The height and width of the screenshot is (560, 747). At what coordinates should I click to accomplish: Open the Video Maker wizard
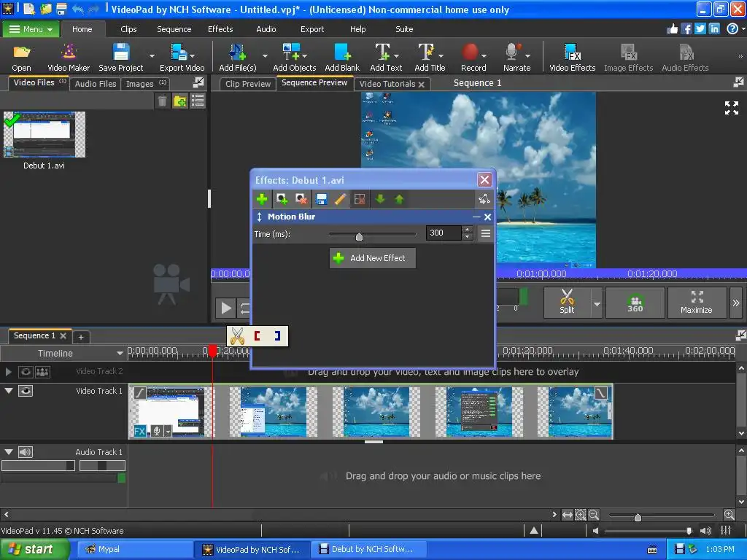click(69, 57)
